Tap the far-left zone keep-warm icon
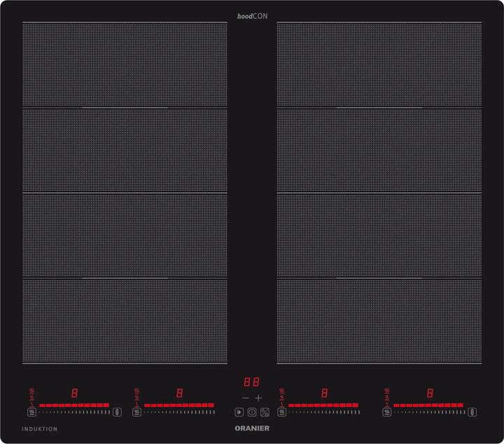Image resolution: width=504 pixels, height=444 pixels. [32, 413]
